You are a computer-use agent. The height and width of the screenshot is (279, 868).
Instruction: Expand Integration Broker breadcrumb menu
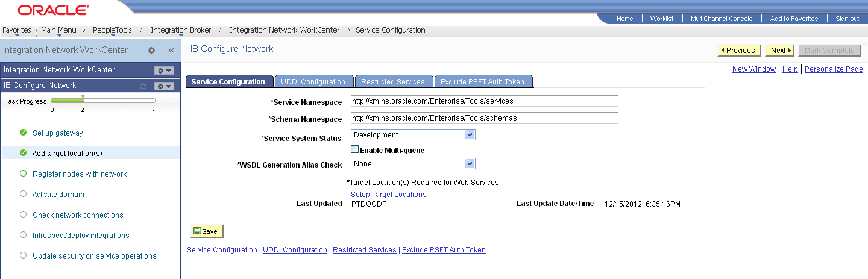[181, 30]
